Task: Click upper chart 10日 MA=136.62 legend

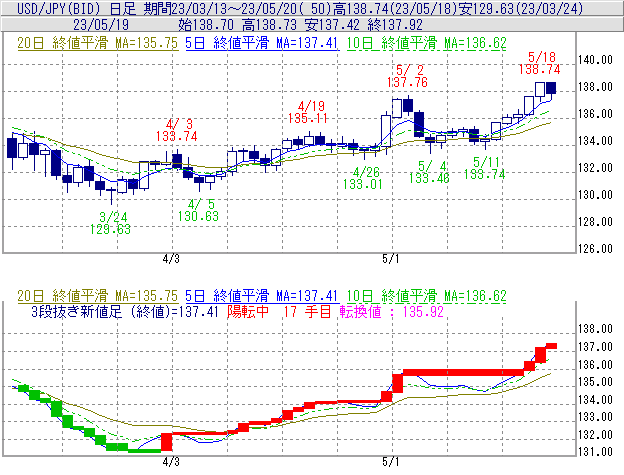Action: 426,43
